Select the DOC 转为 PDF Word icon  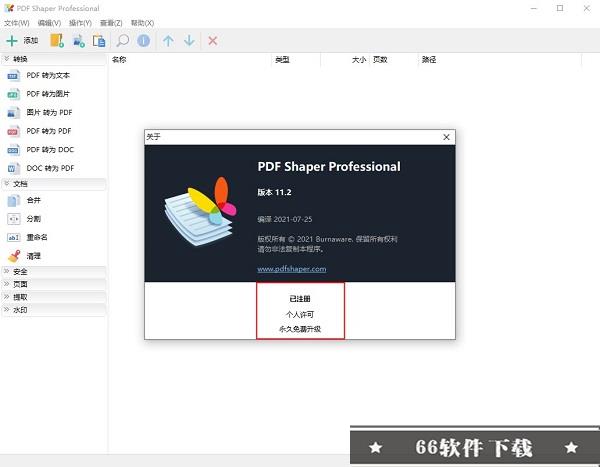point(13,168)
